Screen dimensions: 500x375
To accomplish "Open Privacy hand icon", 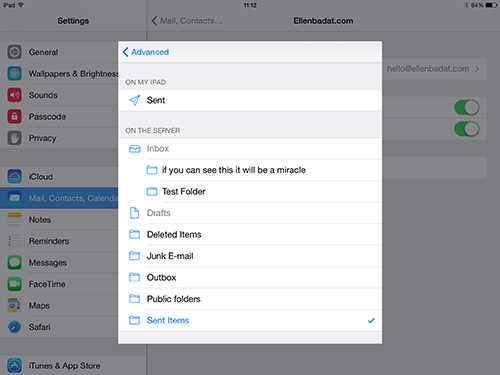I will [x=14, y=138].
